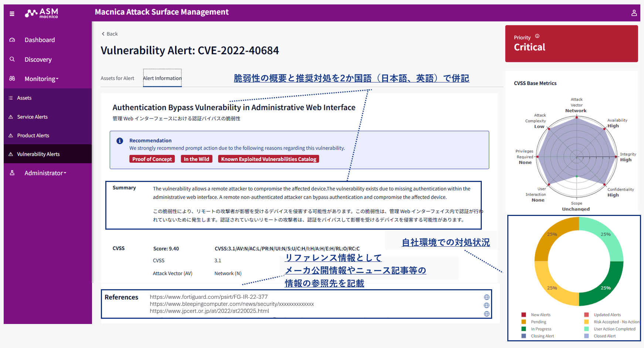
Task: Open the user profile icon
Action: point(634,13)
